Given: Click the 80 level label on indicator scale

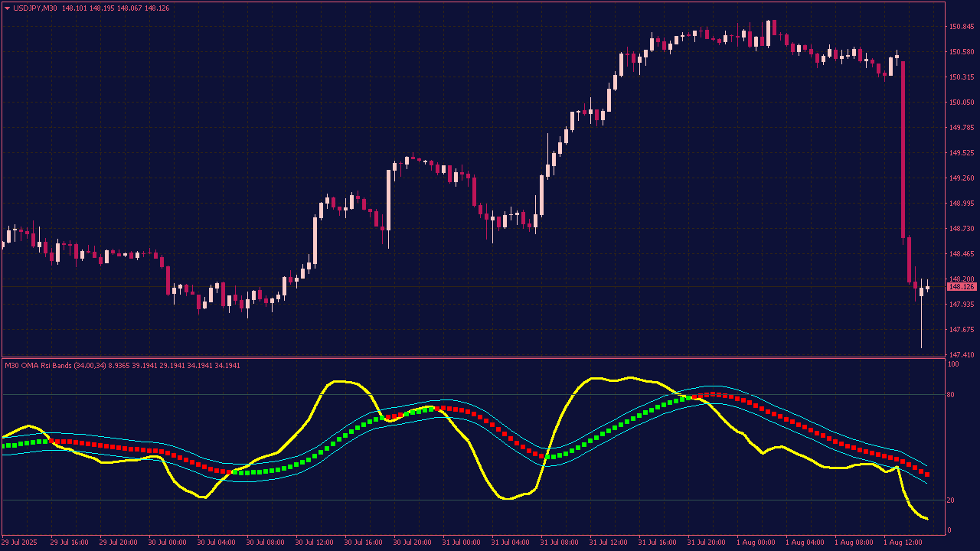Looking at the screenshot, I should click(950, 395).
